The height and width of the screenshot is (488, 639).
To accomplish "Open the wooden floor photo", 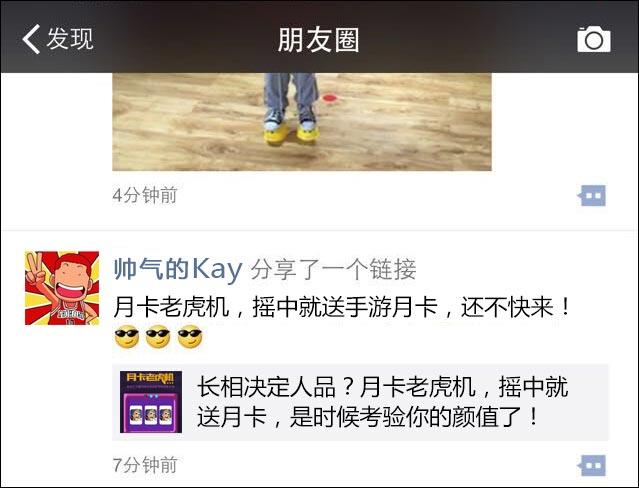I will (x=302, y=121).
